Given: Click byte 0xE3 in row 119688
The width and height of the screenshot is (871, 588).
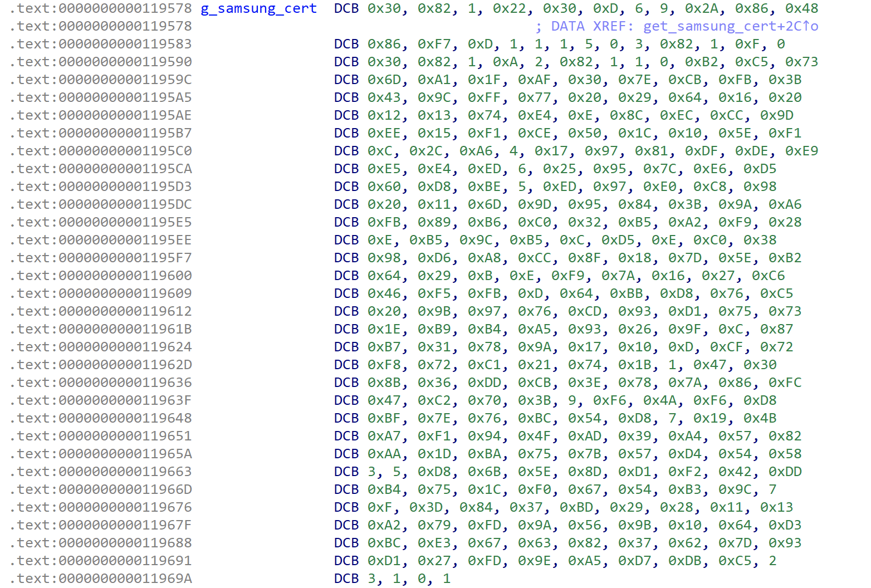Looking at the screenshot, I should pos(434,543).
